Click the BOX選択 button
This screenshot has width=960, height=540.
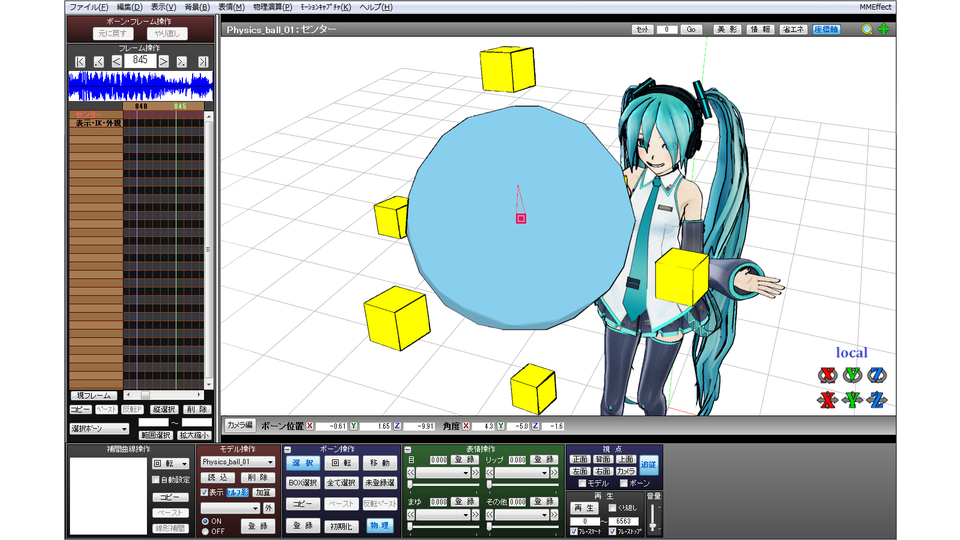pos(302,483)
